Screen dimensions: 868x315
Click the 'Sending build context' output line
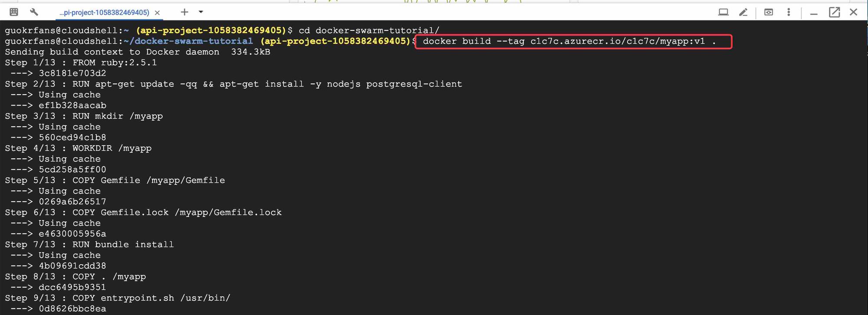coord(137,52)
